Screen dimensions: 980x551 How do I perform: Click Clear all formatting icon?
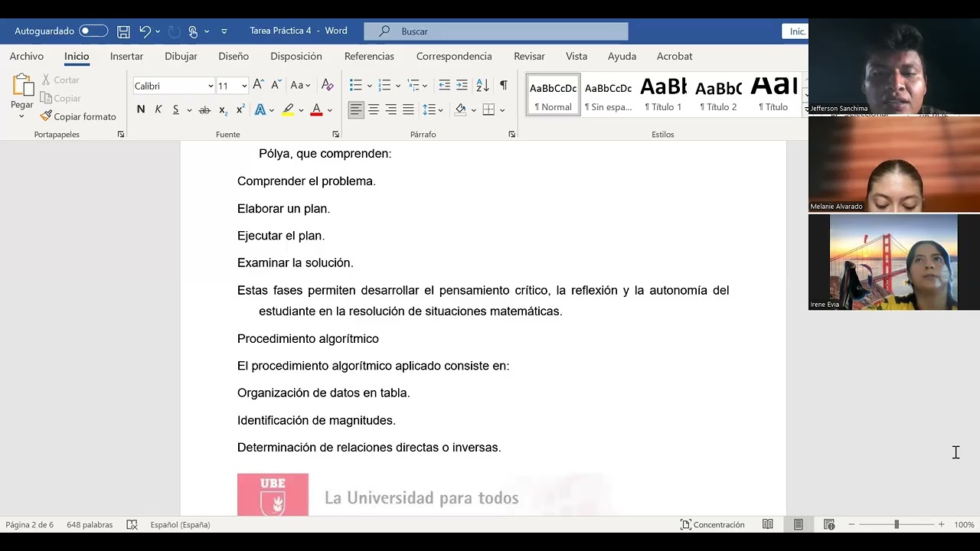(328, 85)
